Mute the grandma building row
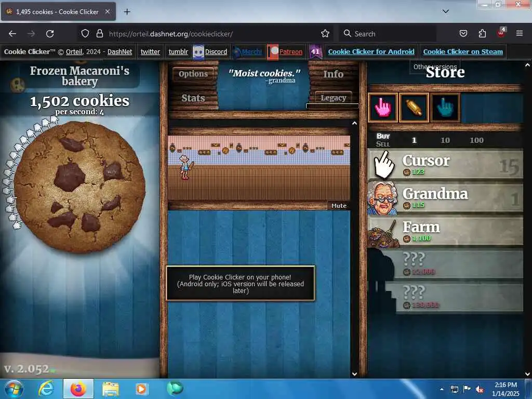The width and height of the screenshot is (532, 399). 339,206
